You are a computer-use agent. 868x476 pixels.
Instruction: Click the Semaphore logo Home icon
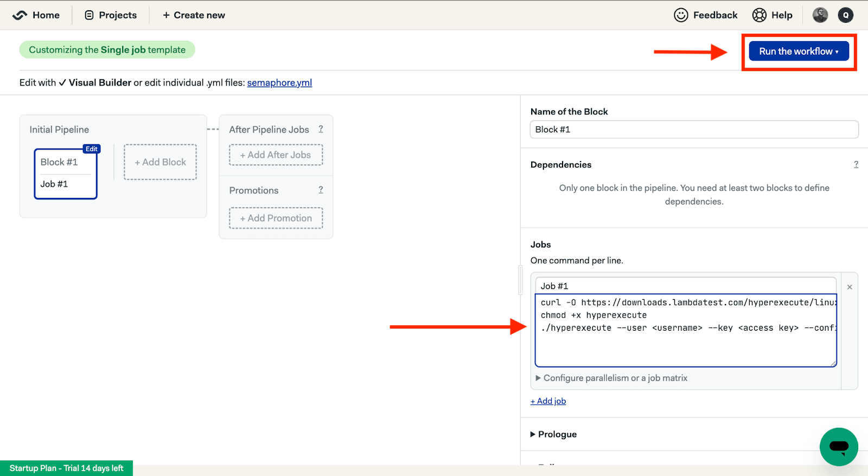pyautogui.click(x=20, y=15)
